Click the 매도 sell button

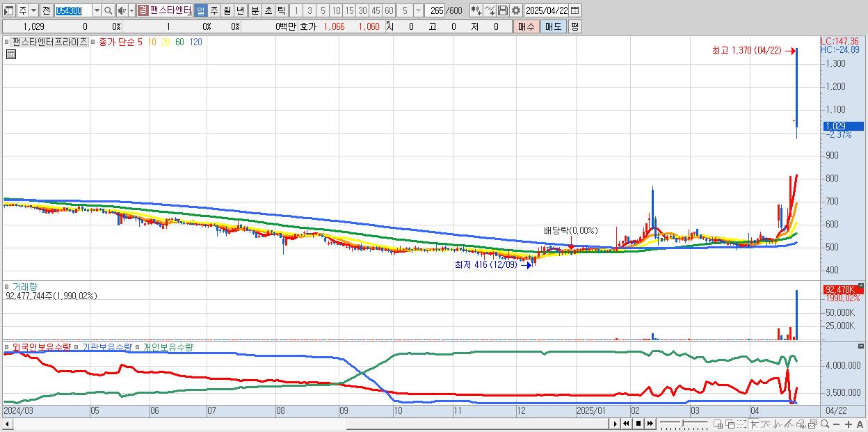click(x=553, y=26)
